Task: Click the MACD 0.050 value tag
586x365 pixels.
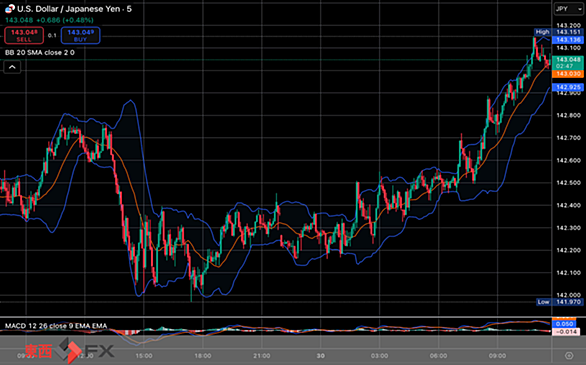Action: point(564,324)
